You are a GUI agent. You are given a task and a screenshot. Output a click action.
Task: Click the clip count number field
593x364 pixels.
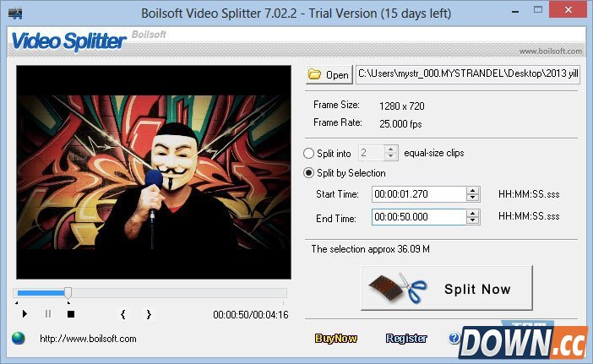point(372,153)
